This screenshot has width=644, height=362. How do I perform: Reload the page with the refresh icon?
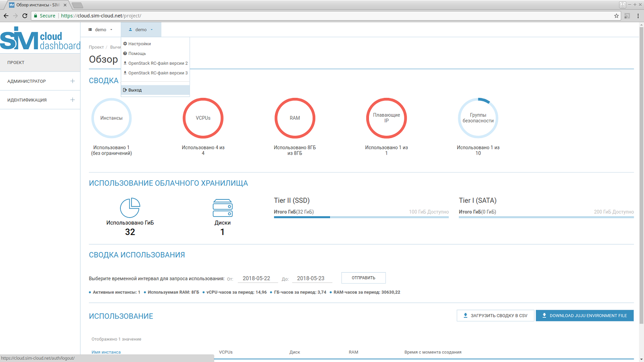25,16
